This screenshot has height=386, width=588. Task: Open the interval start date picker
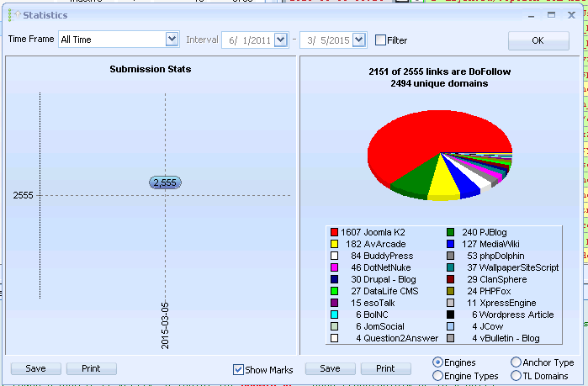coord(280,40)
